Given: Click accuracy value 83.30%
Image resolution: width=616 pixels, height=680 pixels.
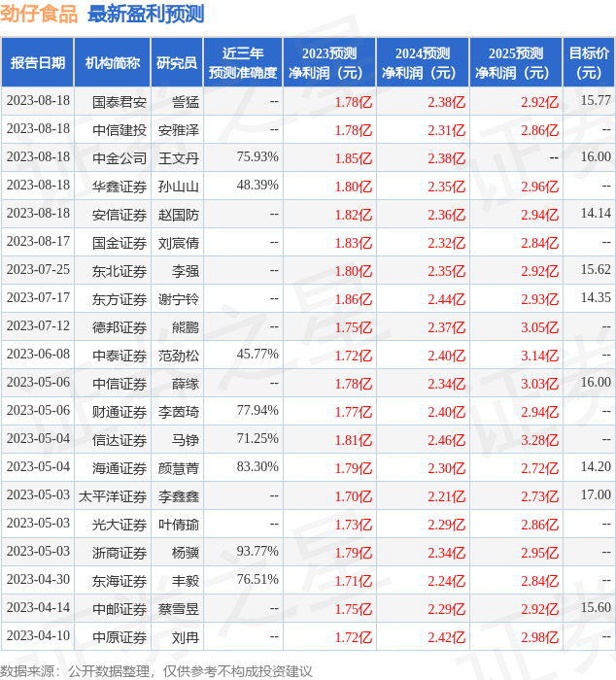Looking at the screenshot, I should click(257, 466).
